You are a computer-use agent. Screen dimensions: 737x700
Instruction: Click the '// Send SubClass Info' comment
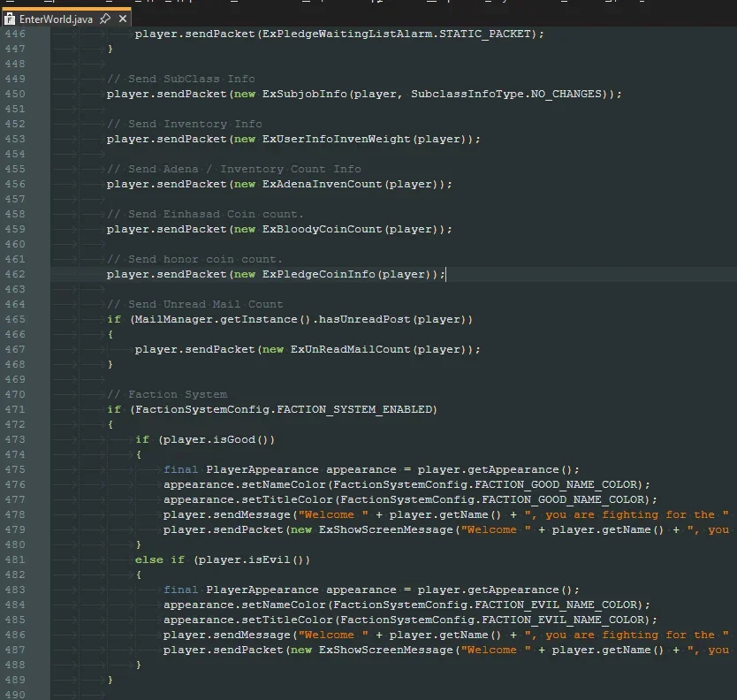[x=181, y=79]
